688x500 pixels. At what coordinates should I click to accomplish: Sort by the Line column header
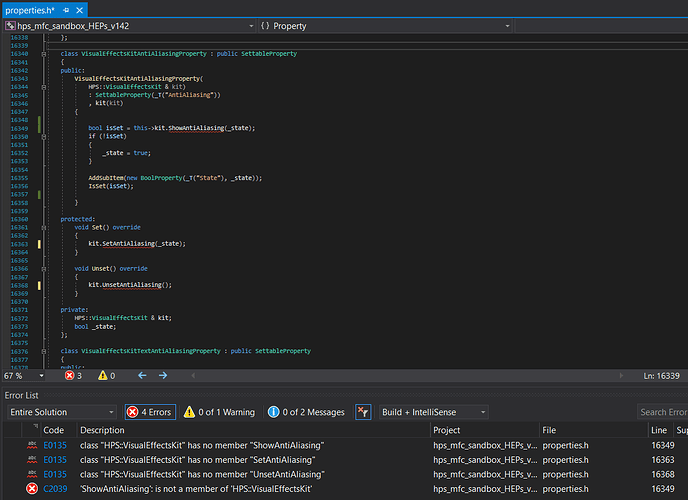(660, 430)
